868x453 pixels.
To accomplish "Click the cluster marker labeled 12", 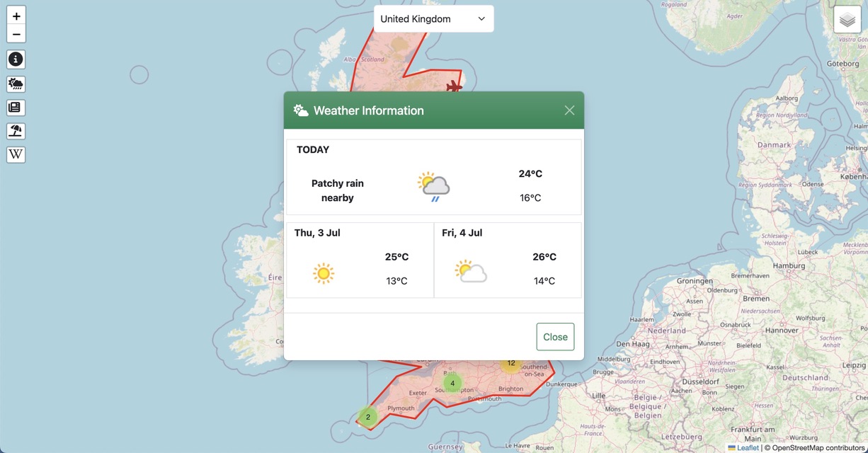I will [510, 363].
